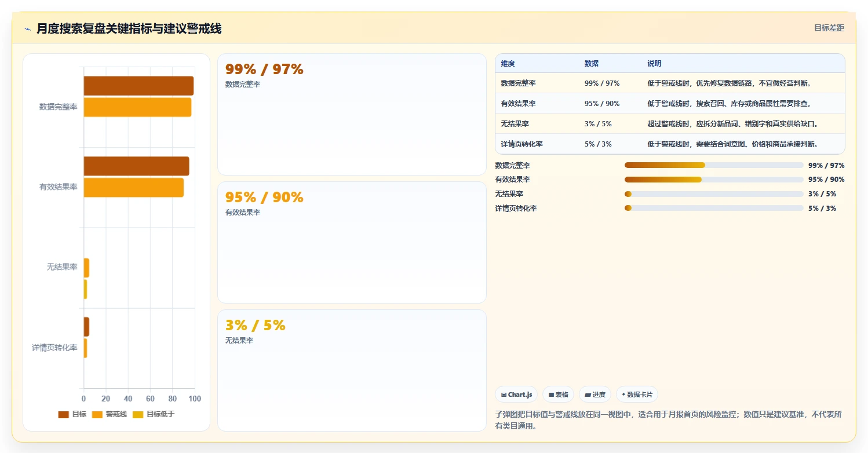Open the 95% / 90% 有效结果率 card
Screen dimensions: 868x453
click(352, 242)
